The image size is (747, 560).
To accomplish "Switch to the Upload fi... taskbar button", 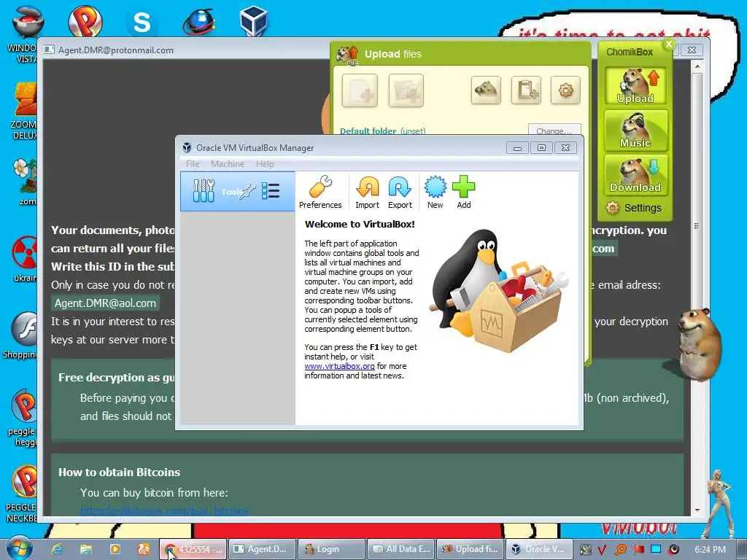I will pyautogui.click(x=471, y=549).
